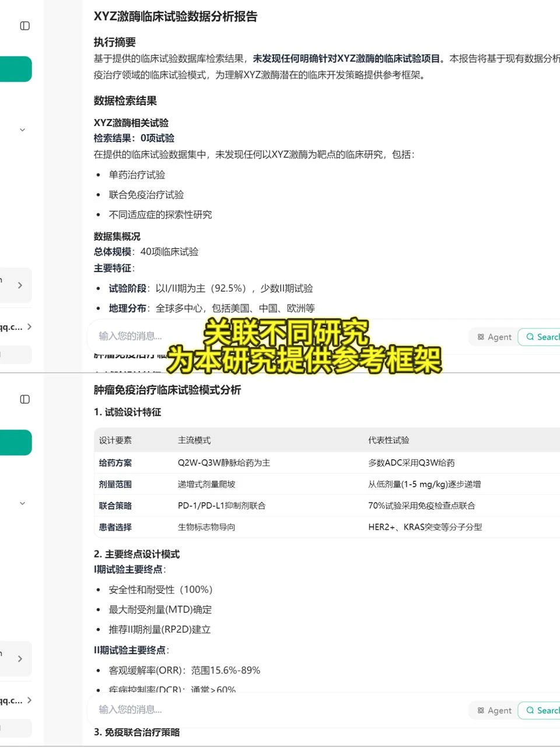Image resolution: width=560 pixels, height=747 pixels.
Task: Click the 给药方案 row label
Action: click(116, 463)
